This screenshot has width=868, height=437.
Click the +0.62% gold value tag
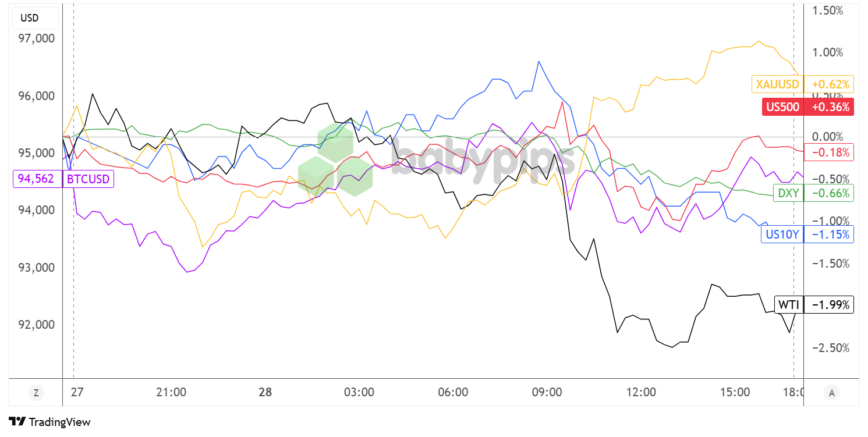coord(828,84)
